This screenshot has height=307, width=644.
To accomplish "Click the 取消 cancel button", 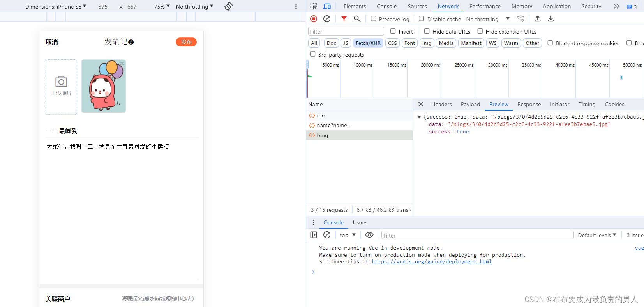I will pos(52,42).
